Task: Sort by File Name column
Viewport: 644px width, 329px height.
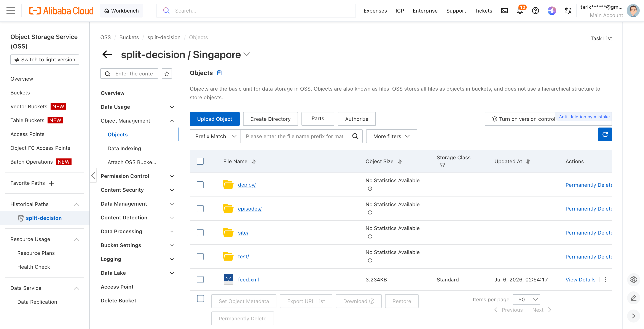Action: pos(254,161)
